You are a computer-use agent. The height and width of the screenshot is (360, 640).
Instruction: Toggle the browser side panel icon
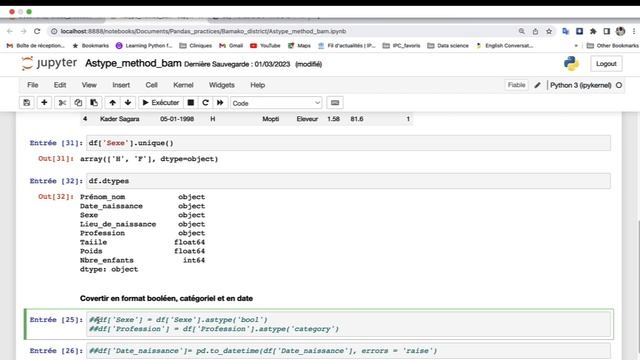tap(607, 31)
